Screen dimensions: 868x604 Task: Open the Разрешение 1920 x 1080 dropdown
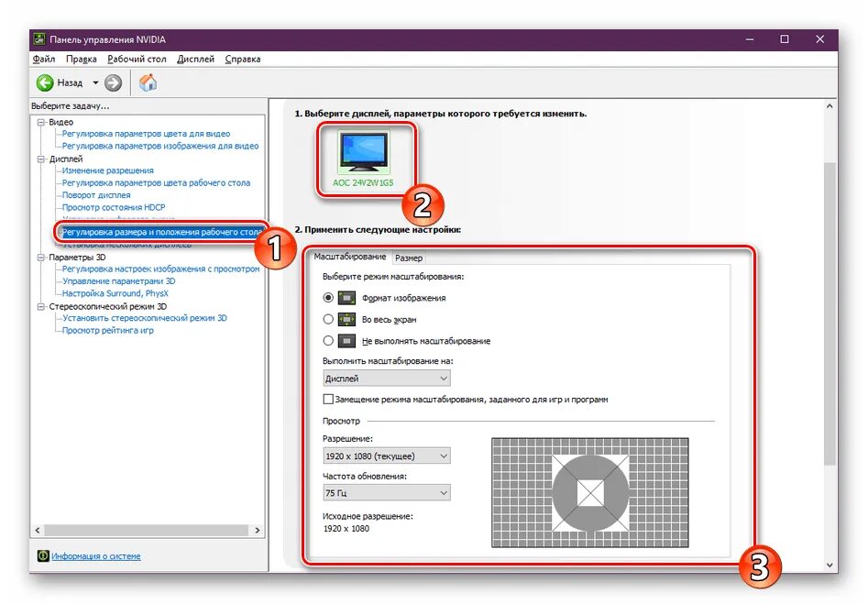[387, 456]
